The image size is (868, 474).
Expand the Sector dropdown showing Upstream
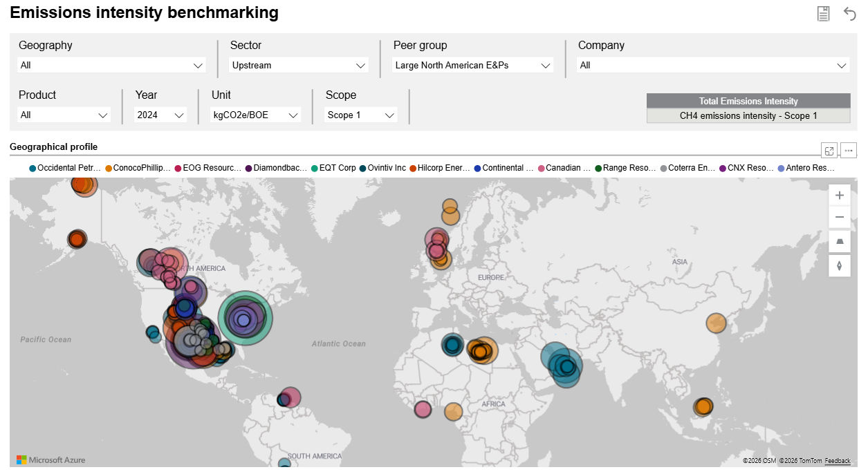pos(299,65)
